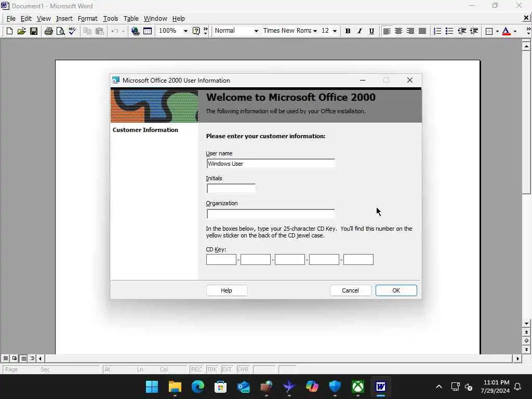Print using the printer icon
This screenshot has height=399, width=532.
[x=48, y=31]
